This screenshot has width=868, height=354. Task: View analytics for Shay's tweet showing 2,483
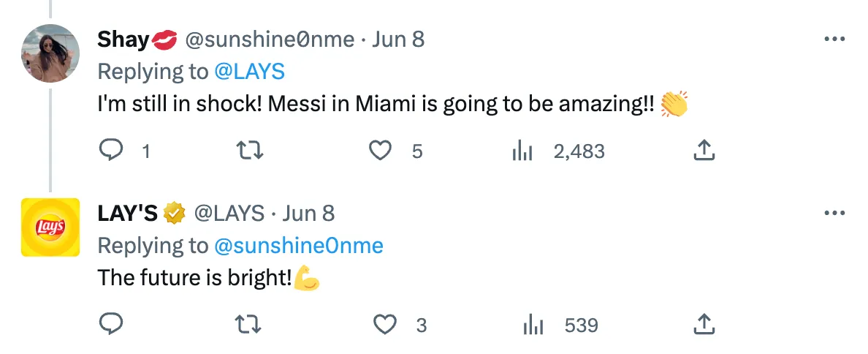point(522,151)
